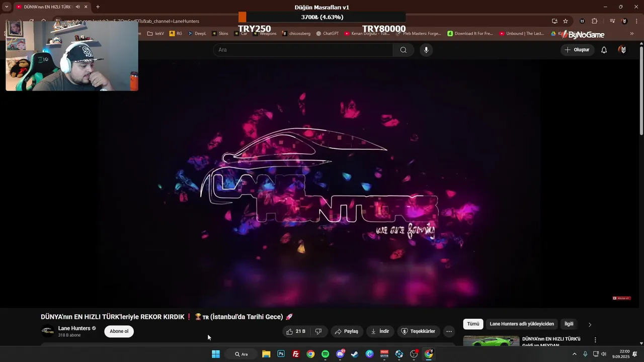Click the Teşekkürler thanks button

pyautogui.click(x=418, y=331)
